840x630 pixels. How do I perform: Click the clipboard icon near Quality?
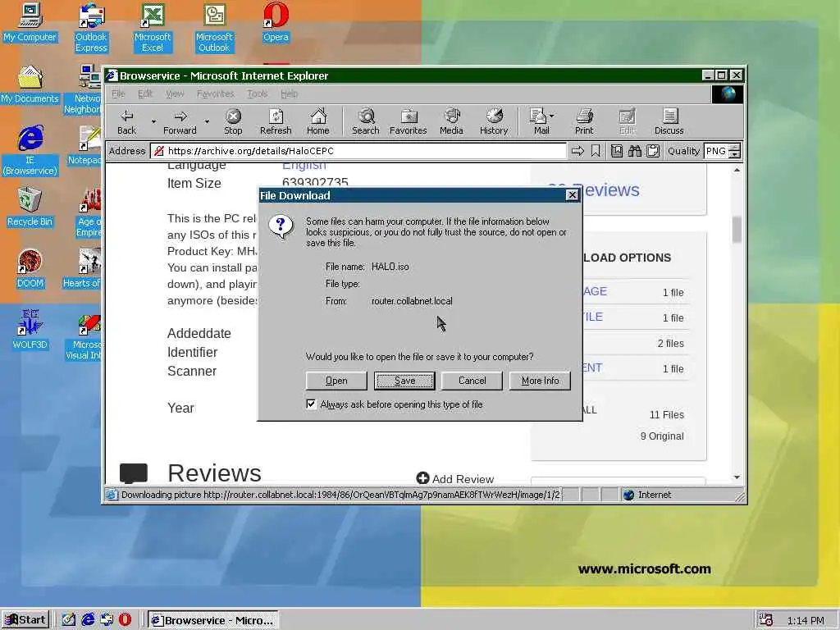(x=652, y=151)
